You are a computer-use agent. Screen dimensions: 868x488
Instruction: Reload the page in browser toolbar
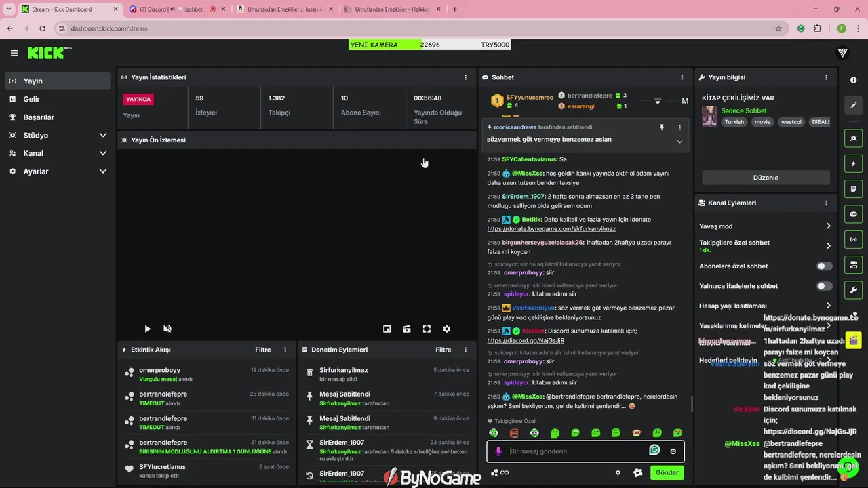[42, 28]
